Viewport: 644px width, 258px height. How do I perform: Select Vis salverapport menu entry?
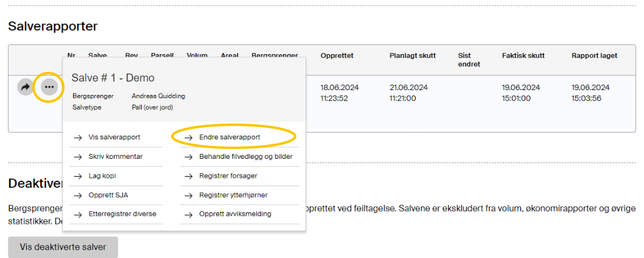click(114, 138)
